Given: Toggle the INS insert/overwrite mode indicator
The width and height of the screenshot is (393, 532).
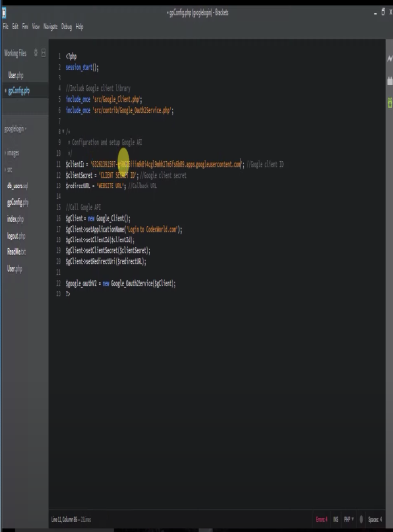Looking at the screenshot, I should [335, 519].
